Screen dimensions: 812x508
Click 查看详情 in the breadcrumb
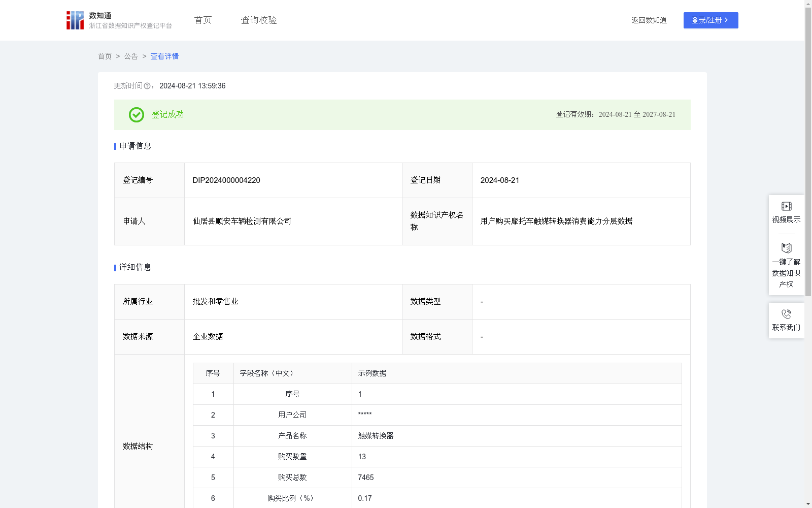(164, 56)
